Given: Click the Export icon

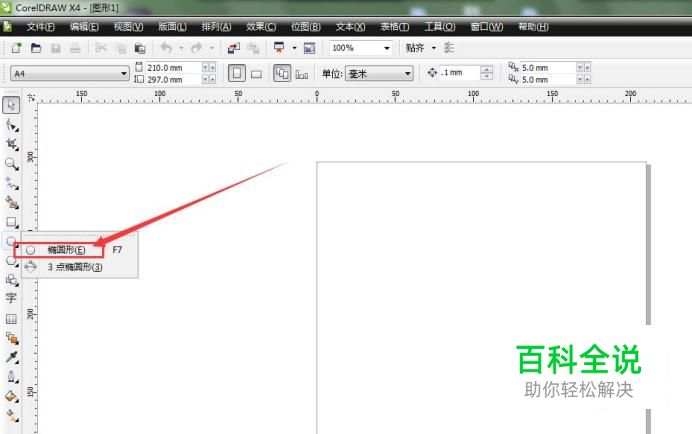Looking at the screenshot, I should pos(253,48).
